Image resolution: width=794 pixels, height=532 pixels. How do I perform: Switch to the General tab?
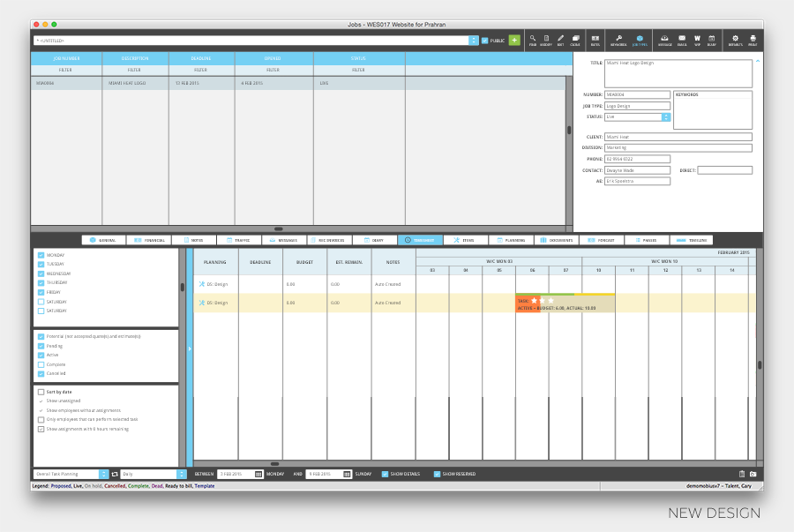pyautogui.click(x=104, y=240)
